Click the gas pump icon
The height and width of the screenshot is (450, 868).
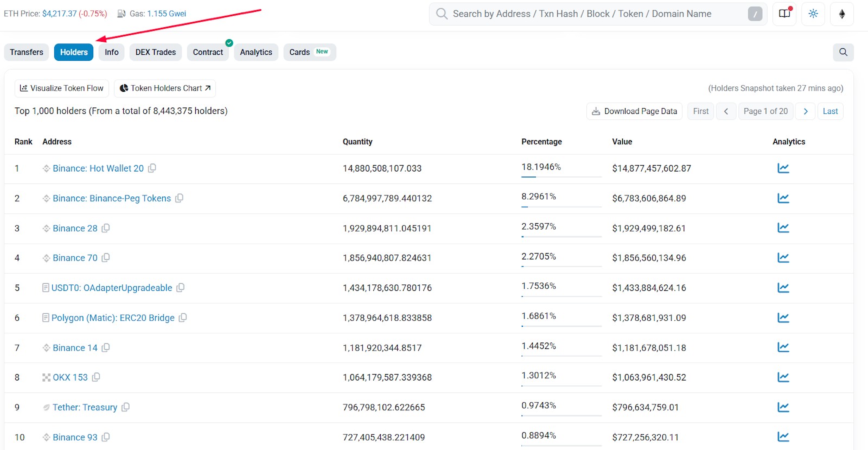[x=122, y=14]
